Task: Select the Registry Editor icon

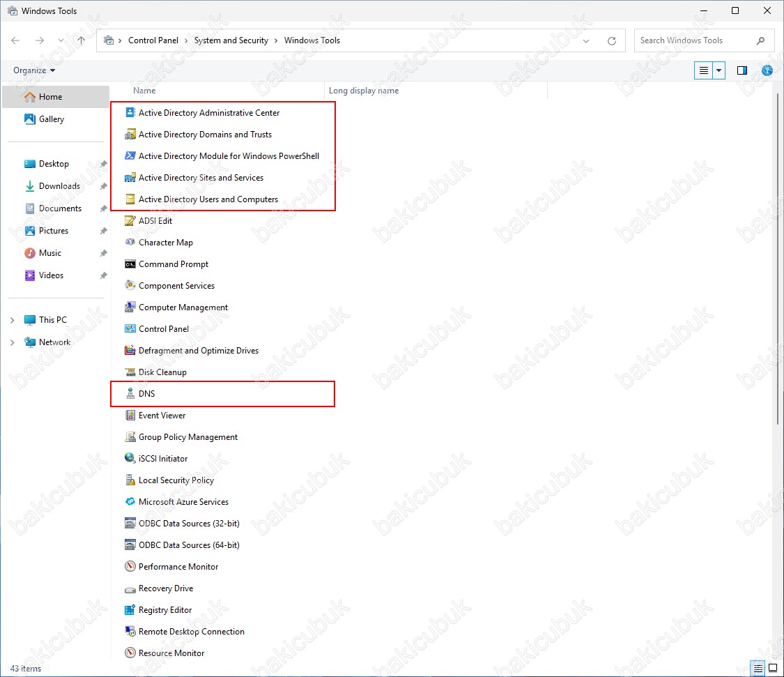Action: (130, 610)
